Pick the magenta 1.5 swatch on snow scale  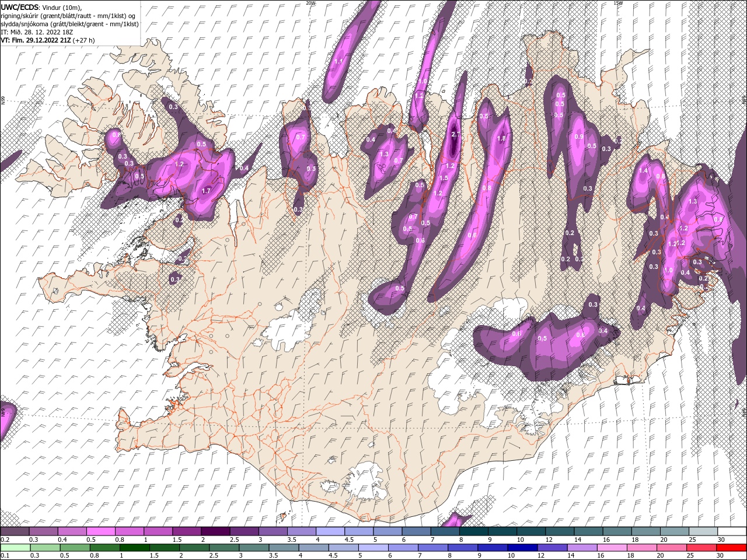pos(187,531)
